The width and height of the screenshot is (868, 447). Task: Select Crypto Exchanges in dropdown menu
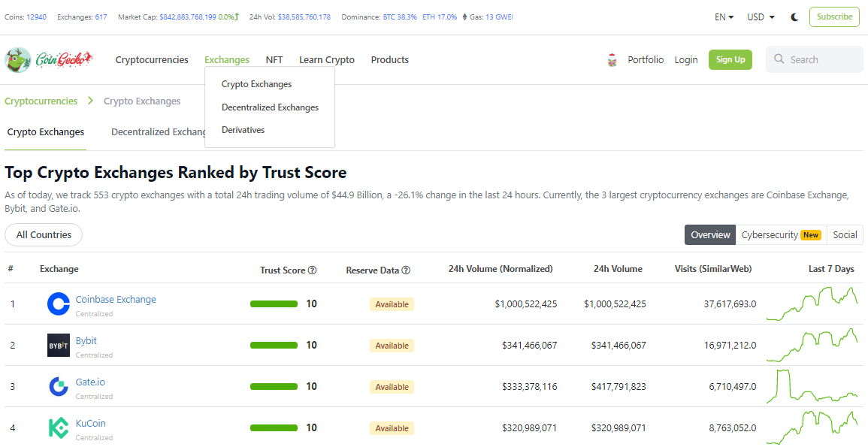[x=256, y=84]
